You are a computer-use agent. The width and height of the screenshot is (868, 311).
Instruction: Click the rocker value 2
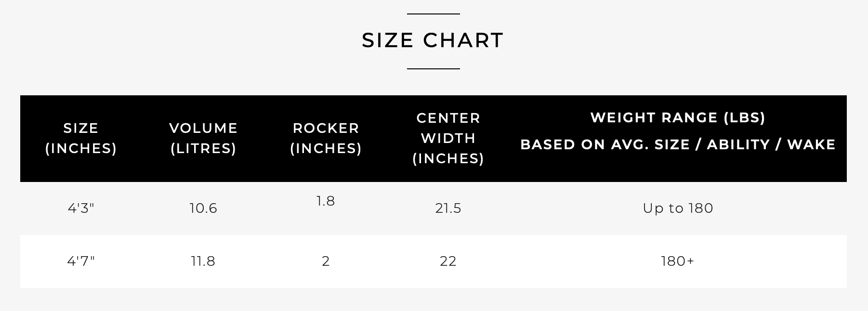tap(326, 261)
